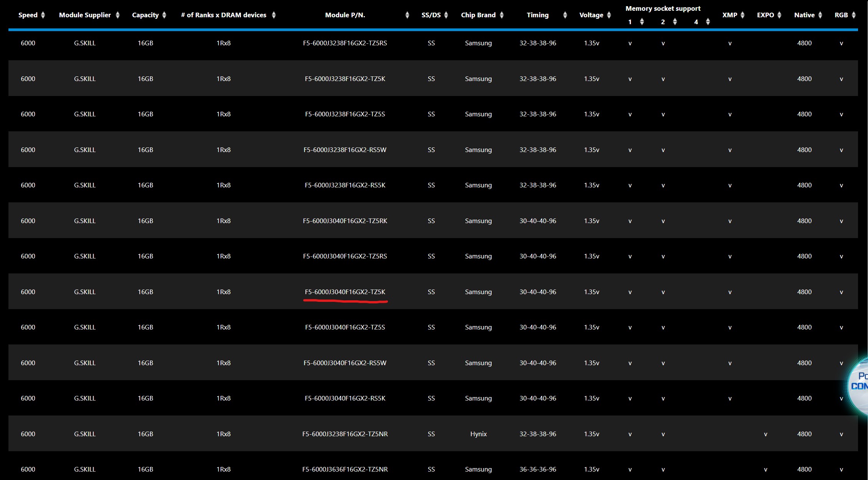Sort by EXPO support arrows

pos(779,15)
